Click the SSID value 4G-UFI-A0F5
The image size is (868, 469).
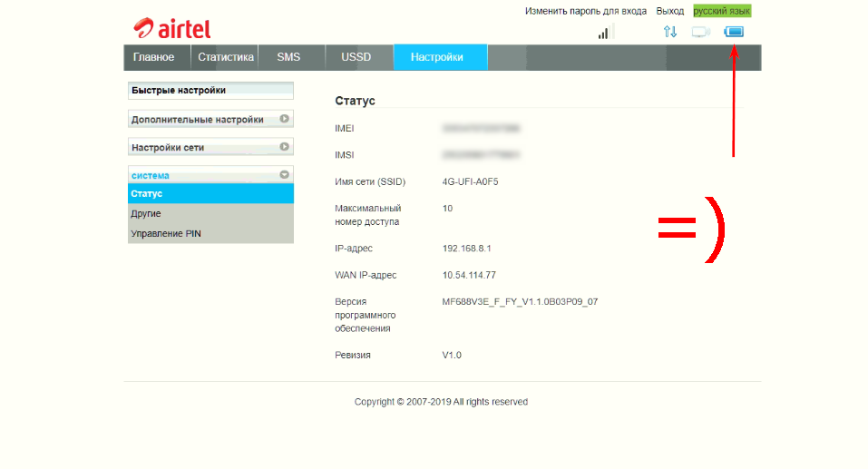[470, 181]
